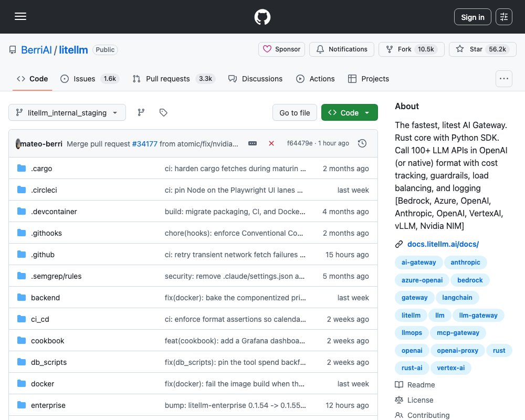Screen dimensions: 525x420
Task: Open 'ci: retry transient network fetch failures' commit
Action: point(235,255)
